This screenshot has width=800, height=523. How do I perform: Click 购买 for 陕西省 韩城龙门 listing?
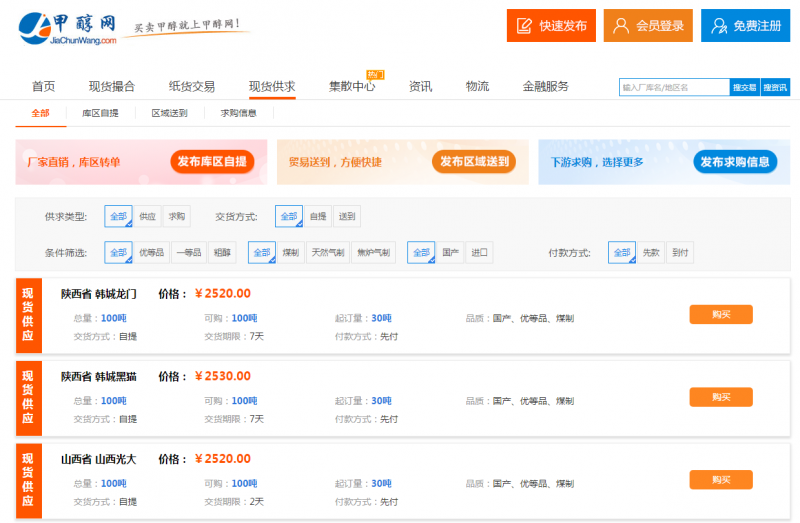pyautogui.click(x=721, y=314)
